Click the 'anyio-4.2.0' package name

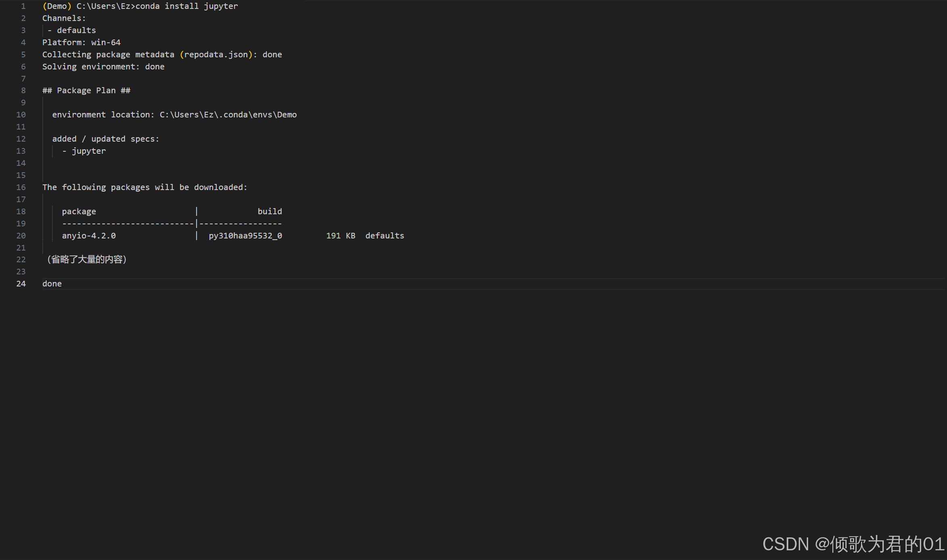(89, 236)
